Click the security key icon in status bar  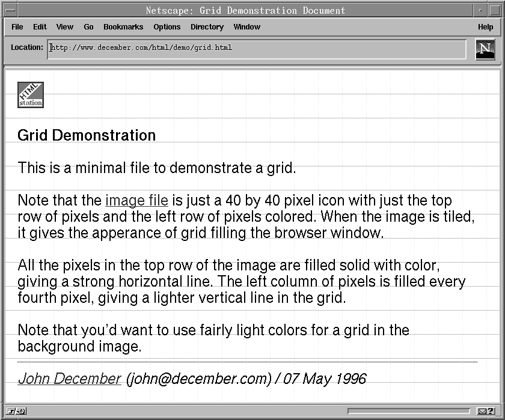click(x=16, y=412)
